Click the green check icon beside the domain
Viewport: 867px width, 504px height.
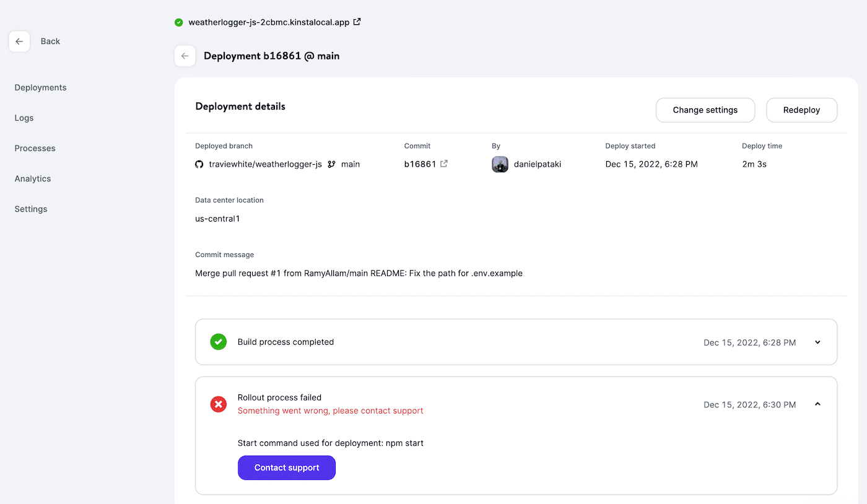coord(179,22)
